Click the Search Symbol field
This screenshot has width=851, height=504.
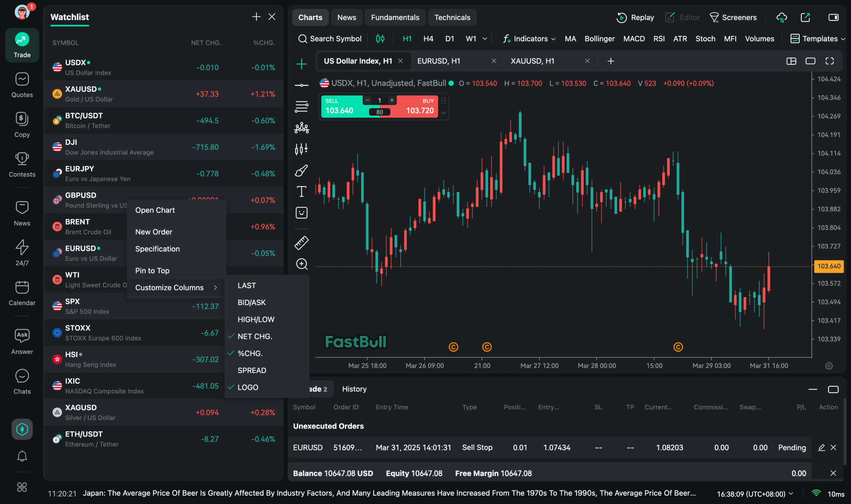[330, 39]
